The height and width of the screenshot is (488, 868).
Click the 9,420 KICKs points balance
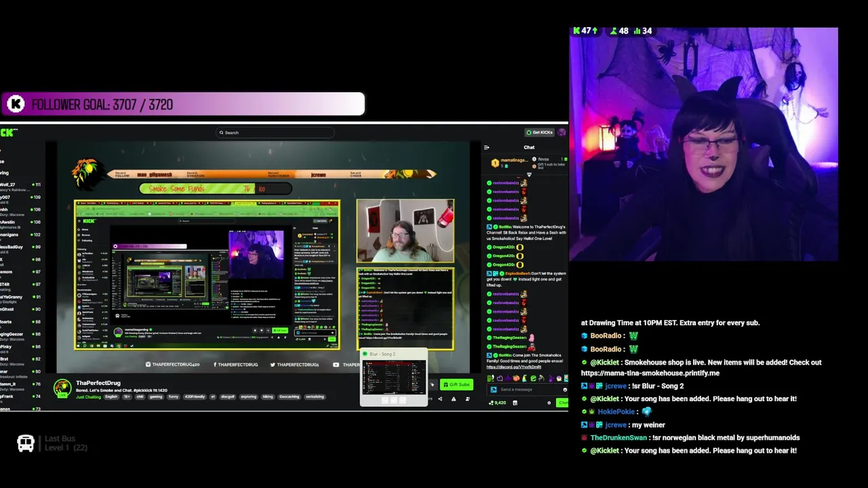coord(497,403)
